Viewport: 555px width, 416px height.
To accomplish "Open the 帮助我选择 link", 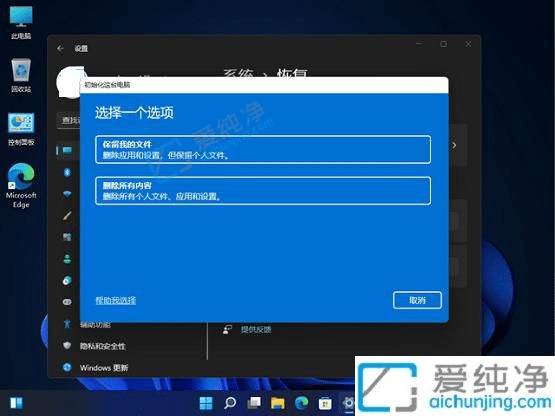I will coord(115,301).
